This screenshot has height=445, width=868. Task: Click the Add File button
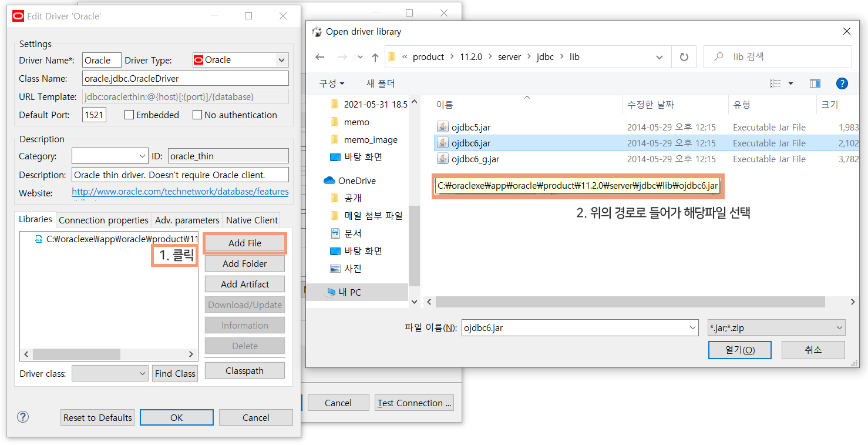[x=245, y=243]
